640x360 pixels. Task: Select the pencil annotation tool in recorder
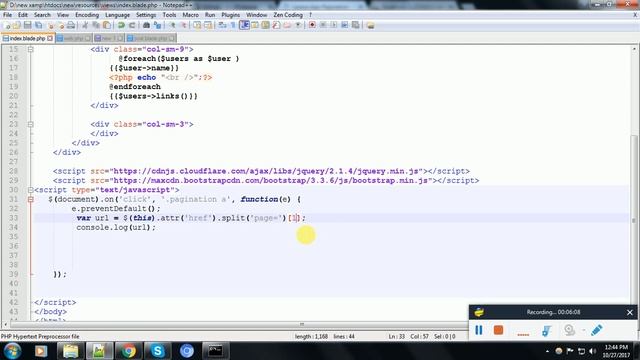pos(596,330)
